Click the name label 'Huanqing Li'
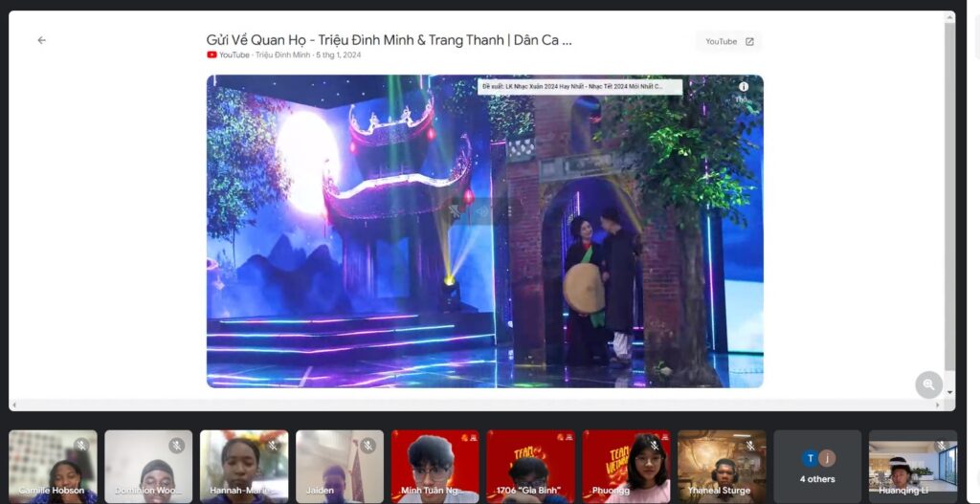Image resolution: width=980 pixels, height=504 pixels. (903, 491)
